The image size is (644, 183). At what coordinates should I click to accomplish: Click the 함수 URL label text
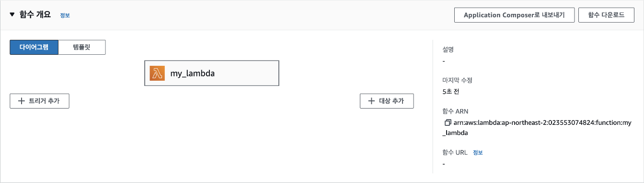455,152
